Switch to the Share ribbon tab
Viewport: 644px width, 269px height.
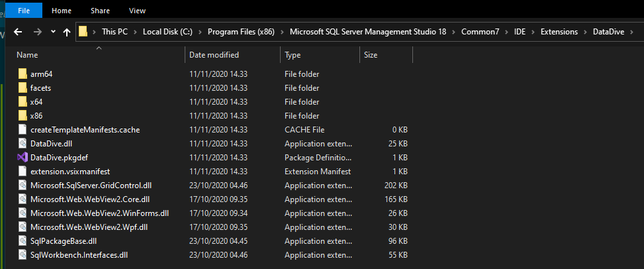[100, 11]
